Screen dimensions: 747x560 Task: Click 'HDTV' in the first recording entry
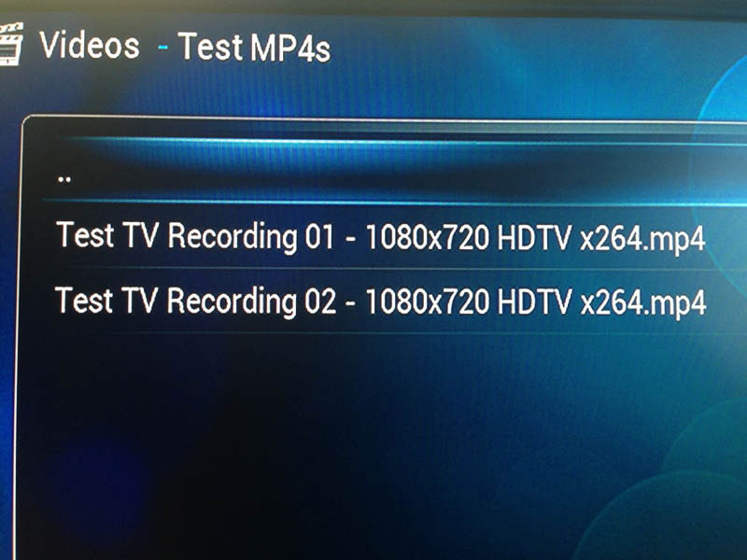pyautogui.click(x=534, y=237)
